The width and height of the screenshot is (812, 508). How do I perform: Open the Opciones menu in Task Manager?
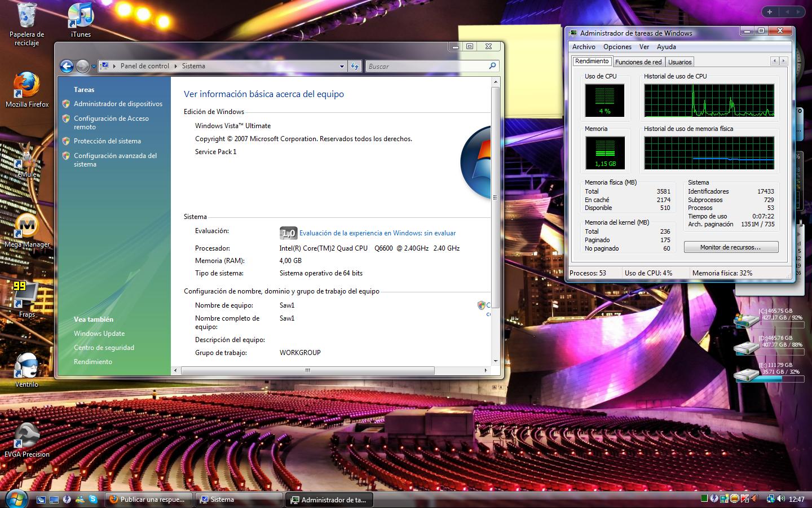click(x=617, y=47)
